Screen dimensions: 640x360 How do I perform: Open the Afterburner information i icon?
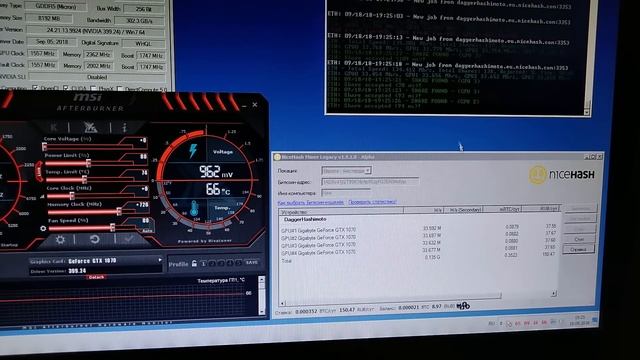pos(124,128)
